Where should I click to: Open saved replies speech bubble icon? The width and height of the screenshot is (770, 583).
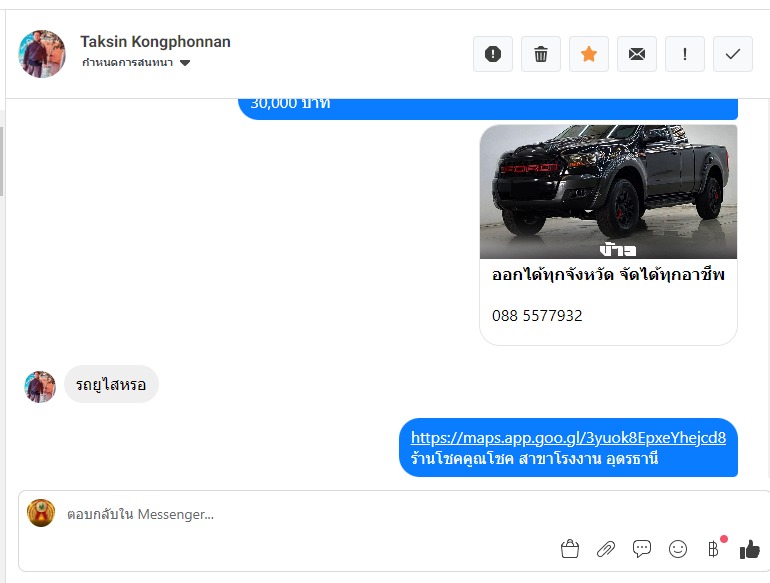[x=642, y=549]
